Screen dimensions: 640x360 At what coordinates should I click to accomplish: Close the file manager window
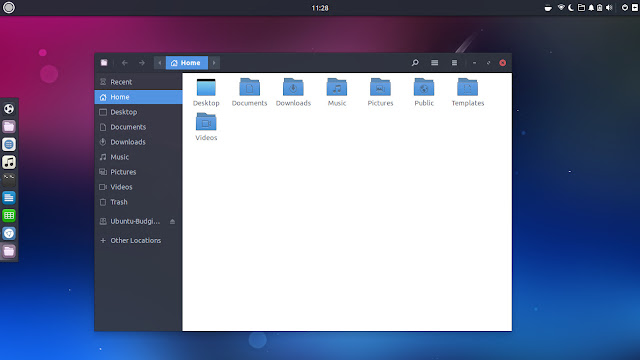pyautogui.click(x=502, y=63)
